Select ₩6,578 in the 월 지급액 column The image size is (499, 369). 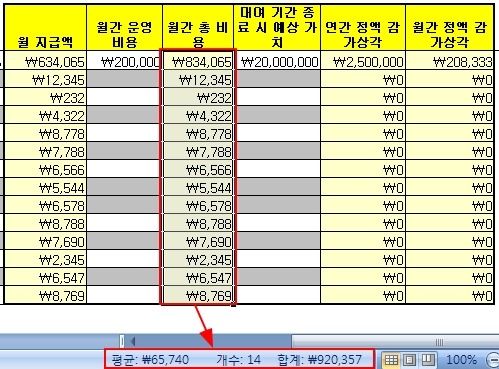click(45, 205)
